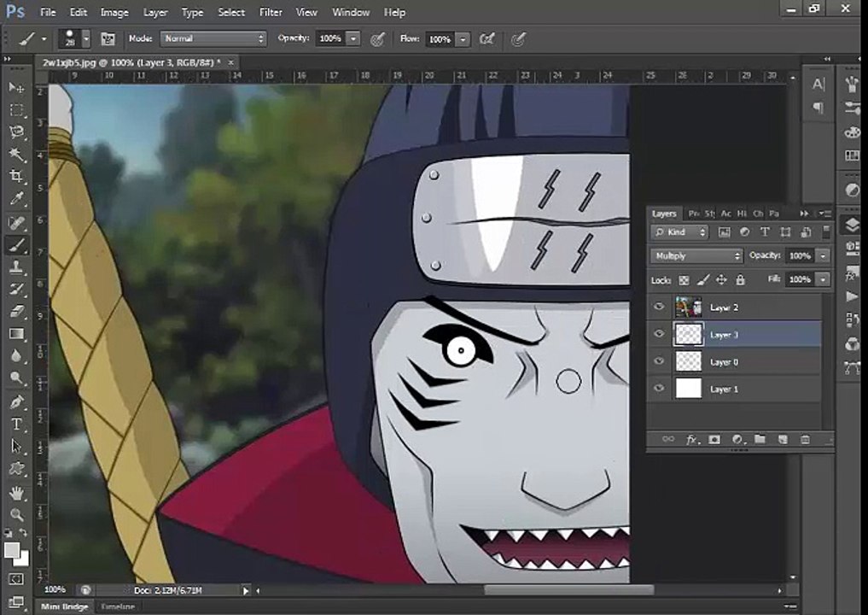
Task: Open brush Mode dropdown
Action: coord(213,38)
